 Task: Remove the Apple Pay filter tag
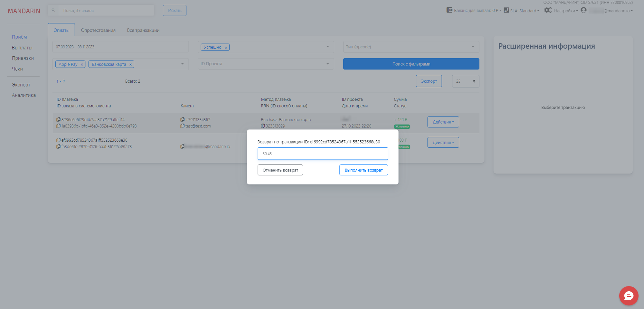tap(82, 64)
